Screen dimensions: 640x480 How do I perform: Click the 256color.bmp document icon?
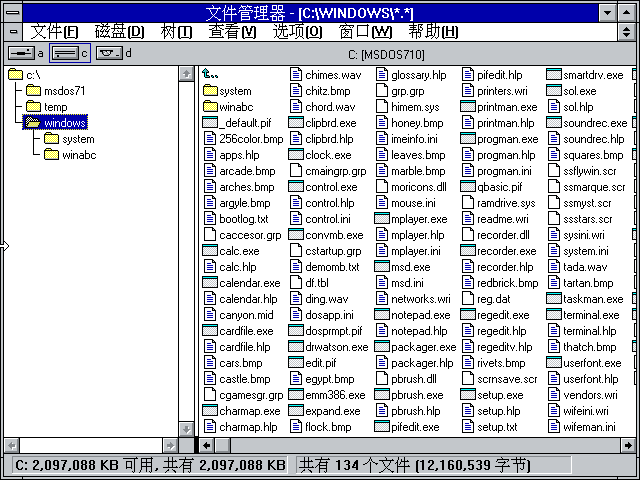click(210, 139)
